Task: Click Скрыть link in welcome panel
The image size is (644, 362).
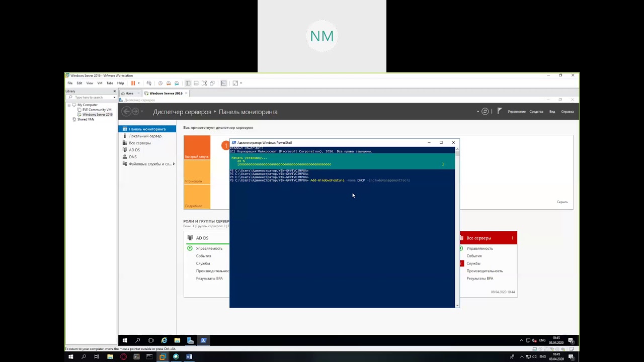Action: pos(562,202)
